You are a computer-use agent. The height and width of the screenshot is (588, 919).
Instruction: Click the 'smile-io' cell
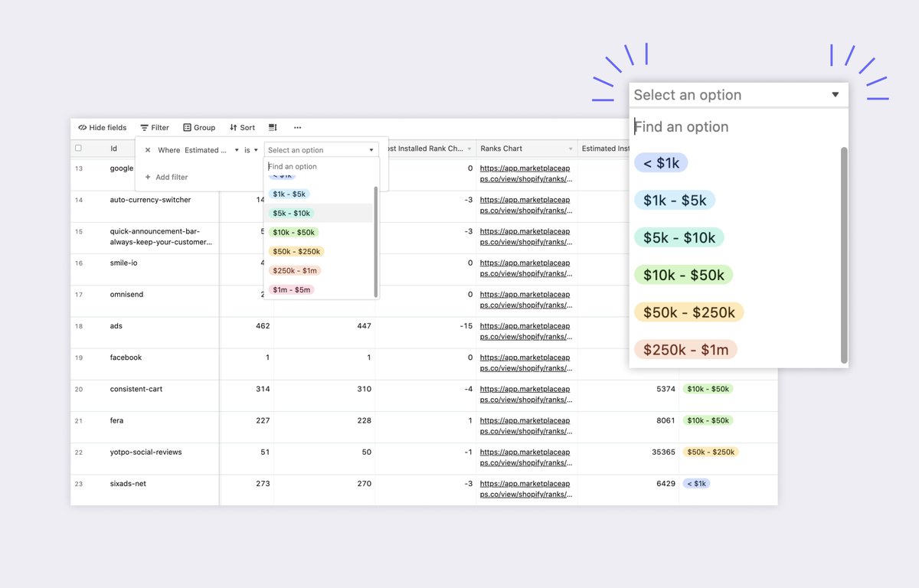pos(123,263)
